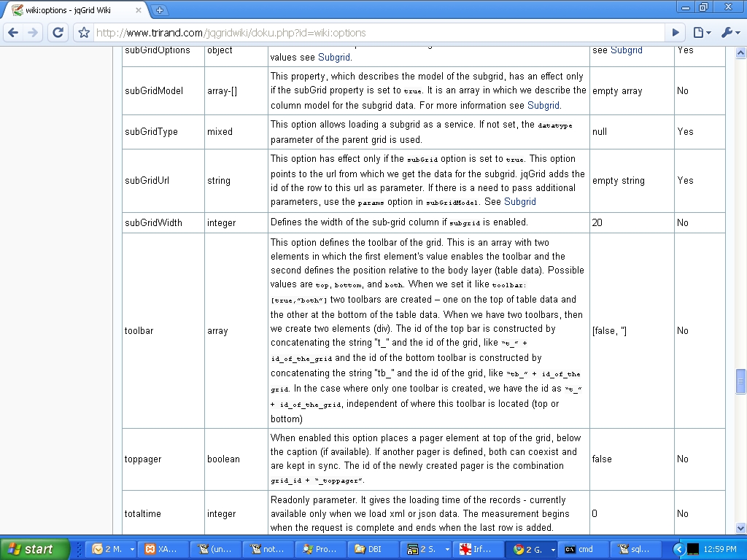
Task: Show hidden system tray icons
Action: 678,549
